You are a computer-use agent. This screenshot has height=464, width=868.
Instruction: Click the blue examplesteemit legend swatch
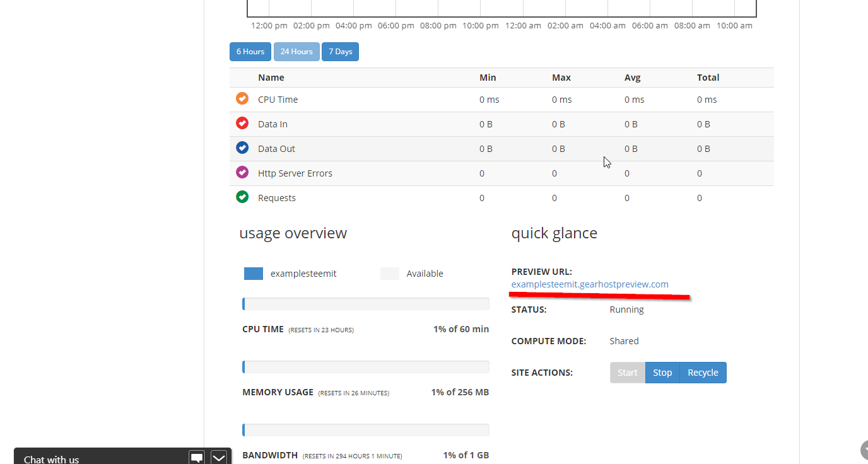[x=254, y=274]
